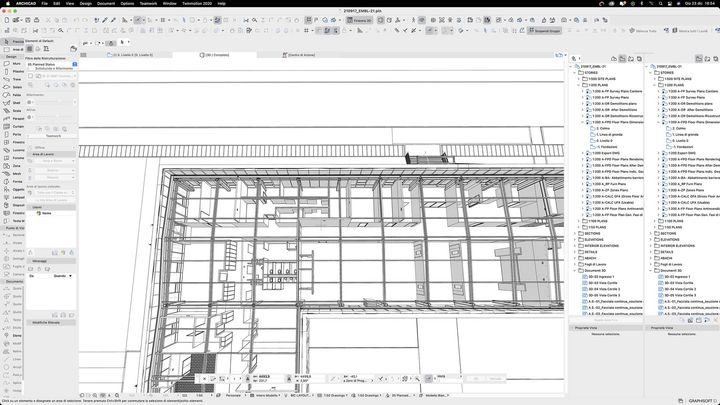The image size is (720, 405).
Task: Select the Lampada lamp tool
Action: pyautogui.click(x=12, y=197)
